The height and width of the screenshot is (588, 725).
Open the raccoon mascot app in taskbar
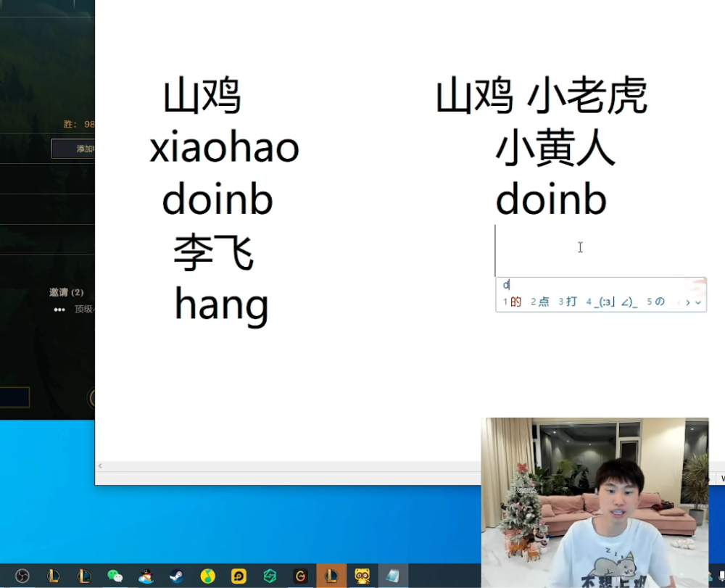click(362, 576)
